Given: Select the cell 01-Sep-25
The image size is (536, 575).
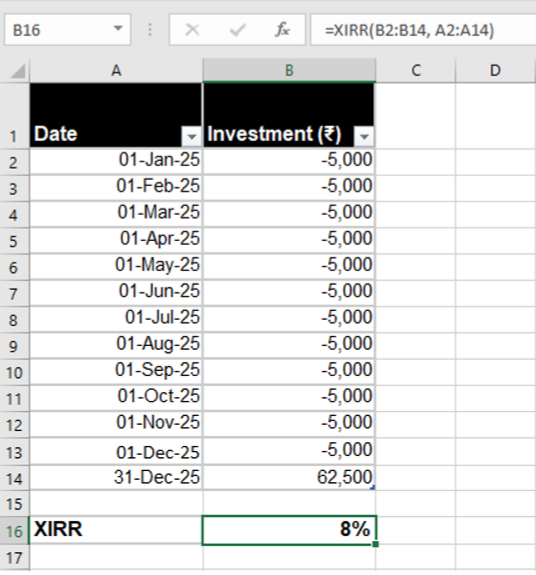Looking at the screenshot, I should point(116,372).
